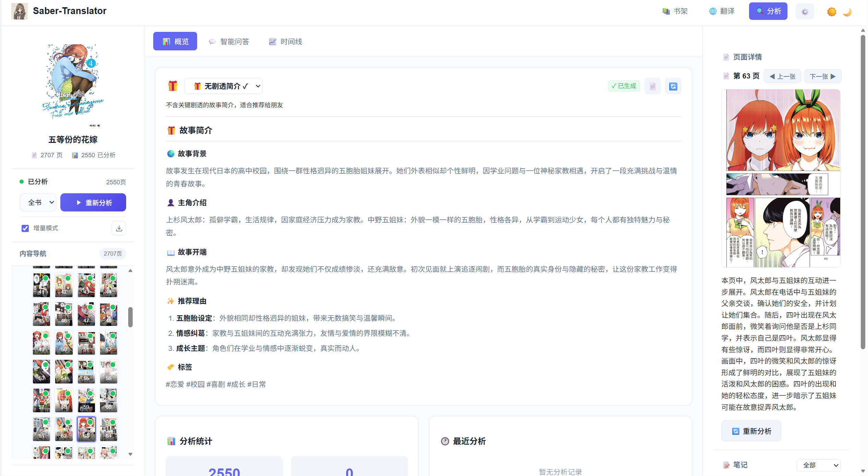The image size is (868, 476).
Task: Click the 页面详情 panel header icon
Action: pyautogui.click(x=726, y=57)
